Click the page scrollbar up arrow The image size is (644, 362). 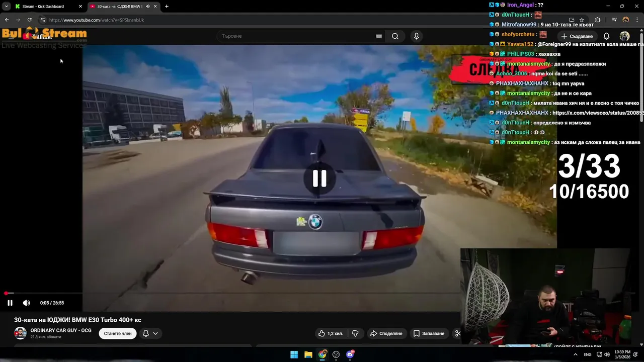(x=641, y=31)
